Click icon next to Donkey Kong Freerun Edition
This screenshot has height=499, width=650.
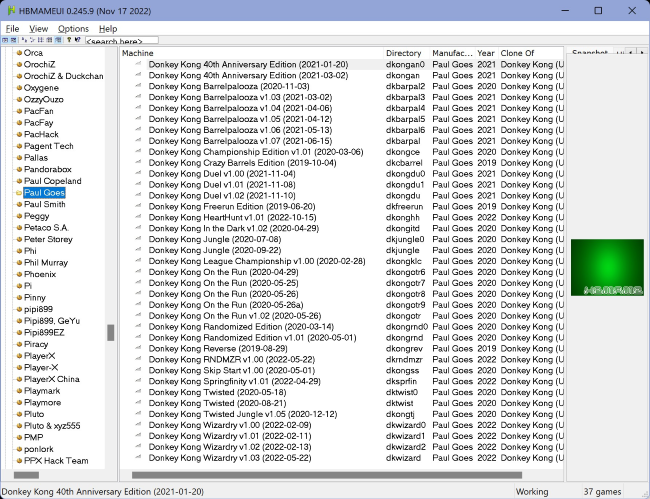(138, 206)
